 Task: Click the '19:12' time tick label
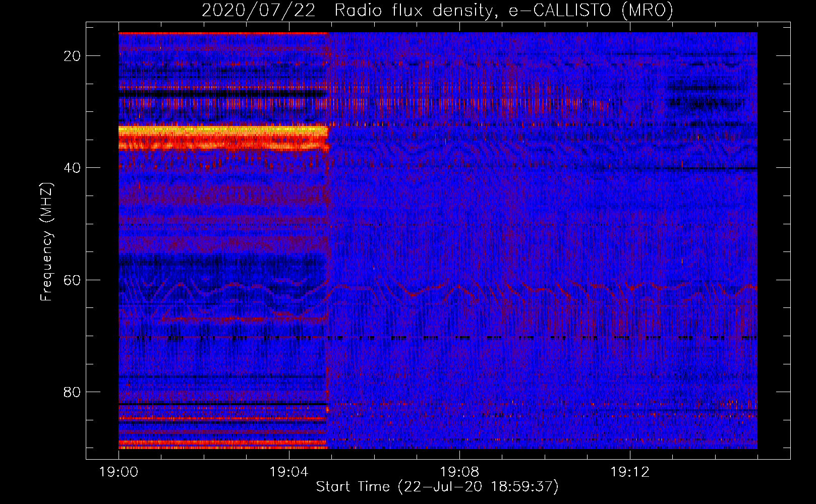pyautogui.click(x=630, y=472)
